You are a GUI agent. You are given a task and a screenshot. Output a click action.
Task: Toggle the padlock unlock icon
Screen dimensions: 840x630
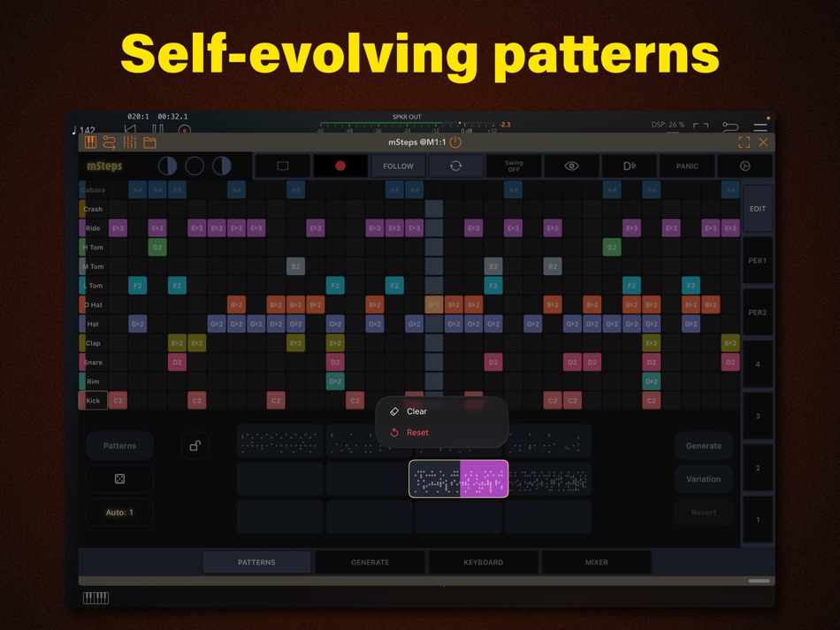click(x=195, y=446)
